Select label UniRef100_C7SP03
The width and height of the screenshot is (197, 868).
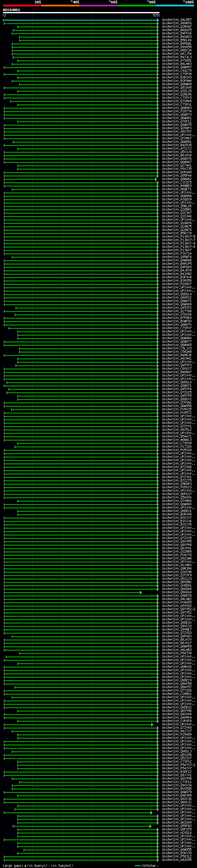point(176,98)
